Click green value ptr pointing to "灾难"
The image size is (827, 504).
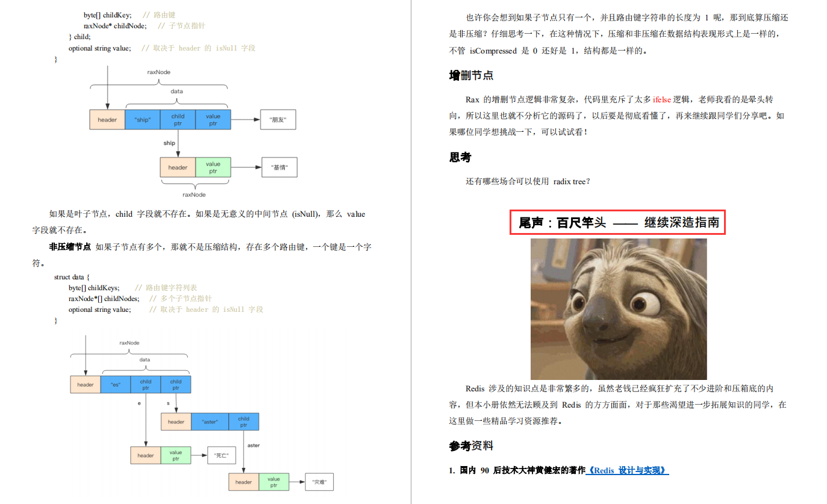[x=274, y=482]
